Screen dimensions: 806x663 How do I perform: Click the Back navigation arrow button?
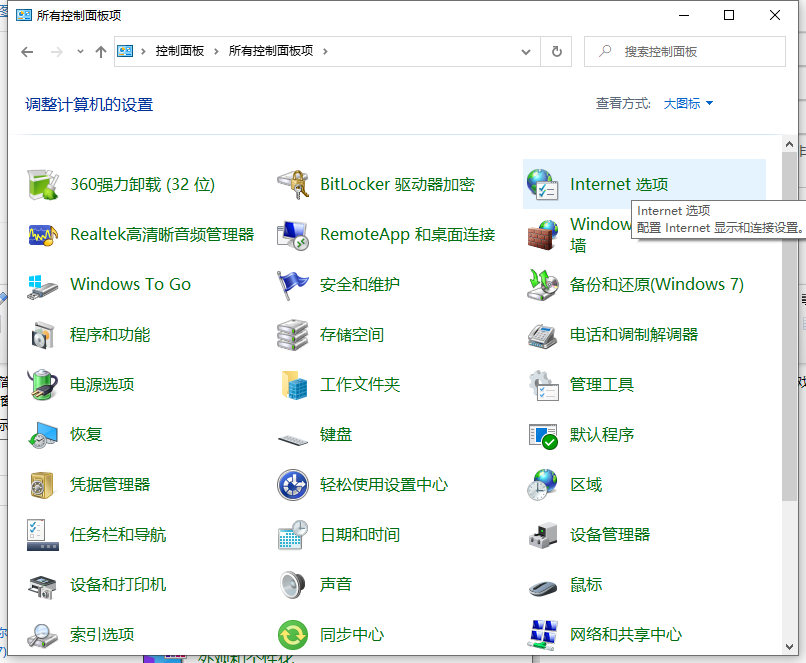pos(27,51)
